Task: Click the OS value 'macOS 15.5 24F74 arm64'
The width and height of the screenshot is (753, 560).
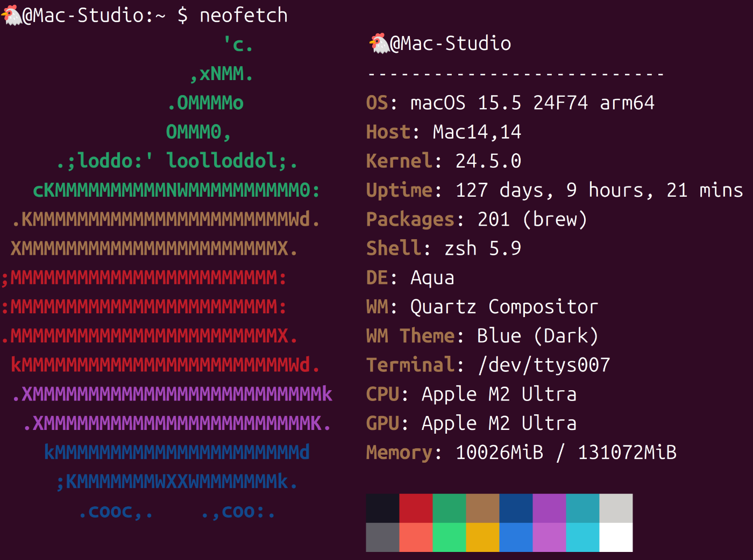Action: point(532,103)
